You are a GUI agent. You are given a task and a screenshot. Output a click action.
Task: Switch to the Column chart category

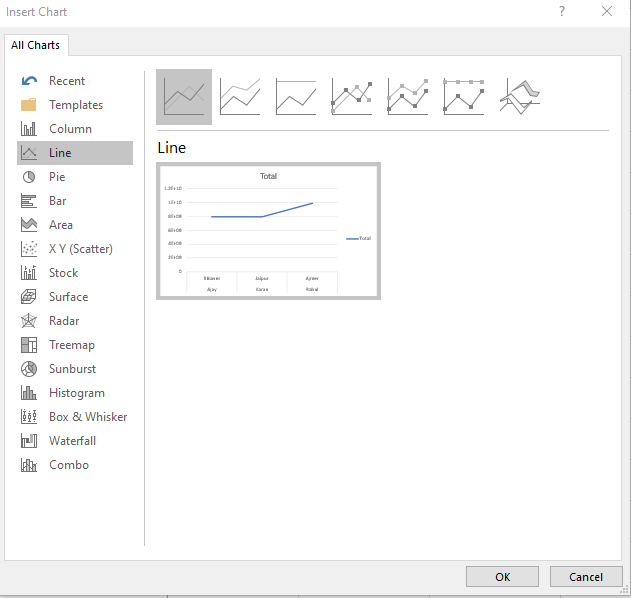point(70,129)
